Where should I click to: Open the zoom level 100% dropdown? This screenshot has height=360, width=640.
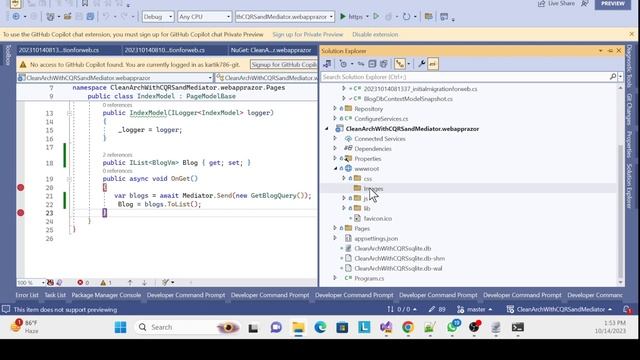click(x=31, y=282)
